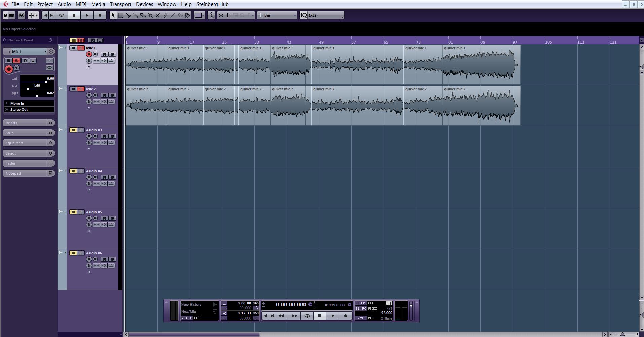Click the toolbar Stop button
This screenshot has width=644, height=337.
74,15
